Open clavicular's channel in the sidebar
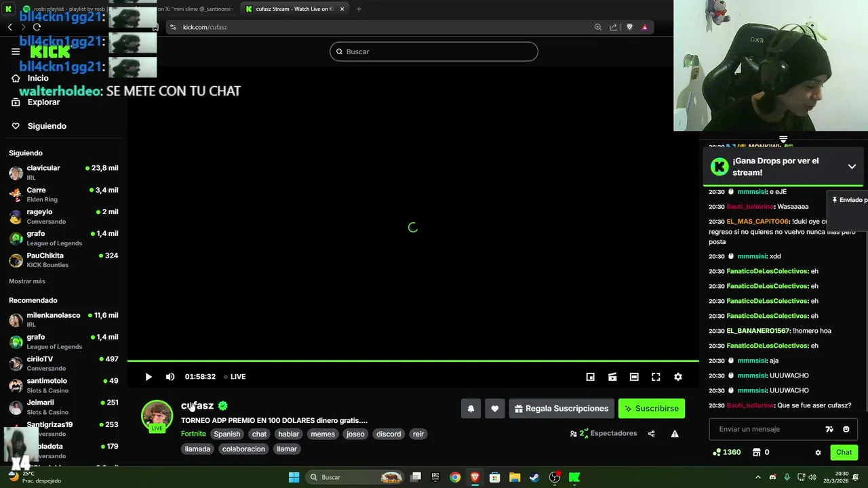This screenshot has width=868, height=488. click(64, 172)
